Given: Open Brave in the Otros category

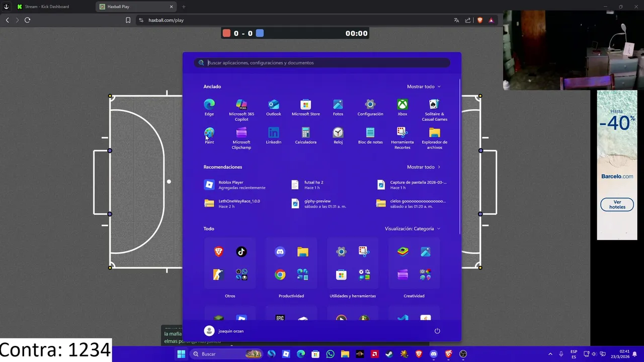Looking at the screenshot, I should pos(218,252).
